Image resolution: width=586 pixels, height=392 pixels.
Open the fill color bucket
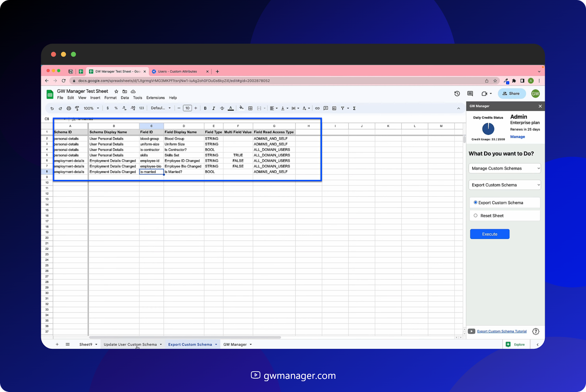(x=241, y=108)
